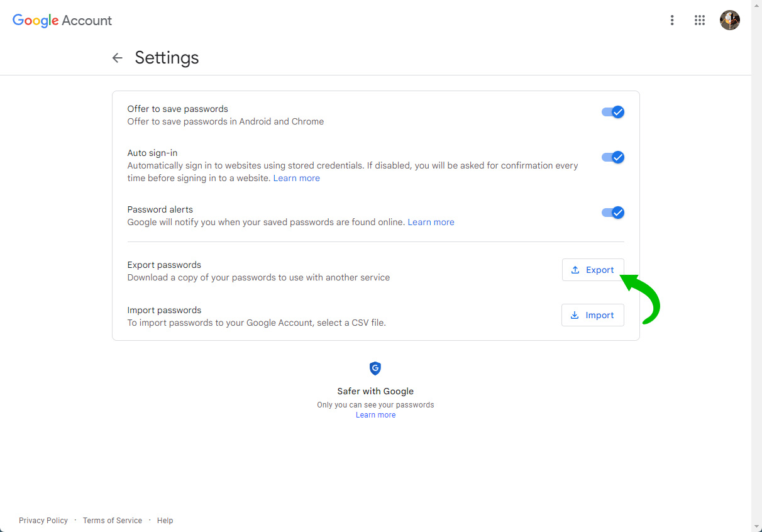Toggle Password alerts off
This screenshot has width=762, height=532.
tap(612, 213)
